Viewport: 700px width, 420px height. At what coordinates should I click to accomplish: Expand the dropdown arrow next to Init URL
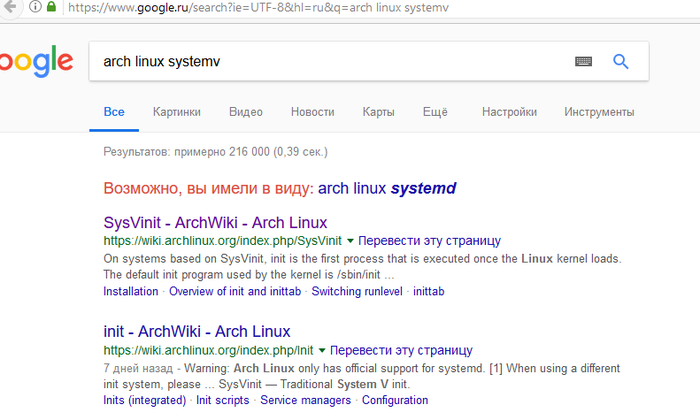[x=322, y=350]
